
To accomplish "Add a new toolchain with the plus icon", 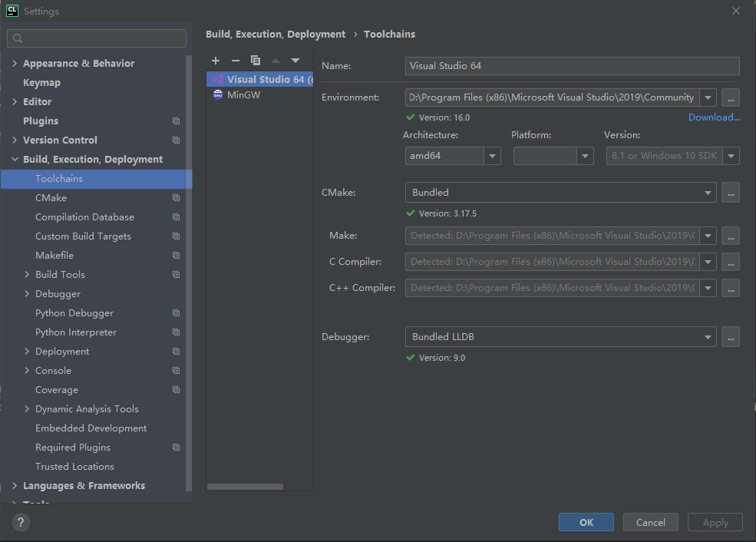I will tap(216, 61).
